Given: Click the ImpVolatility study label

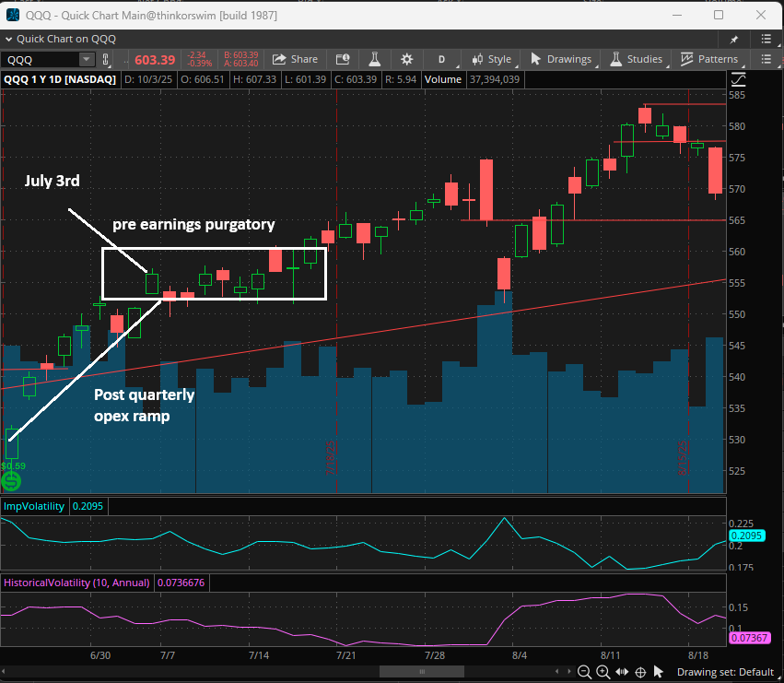Looking at the screenshot, I should 34,506.
